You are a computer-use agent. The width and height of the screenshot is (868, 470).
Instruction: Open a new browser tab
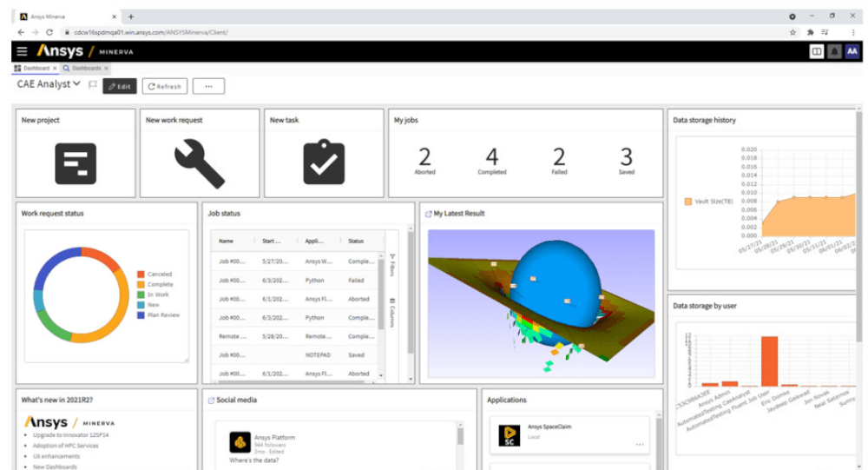[x=131, y=17]
